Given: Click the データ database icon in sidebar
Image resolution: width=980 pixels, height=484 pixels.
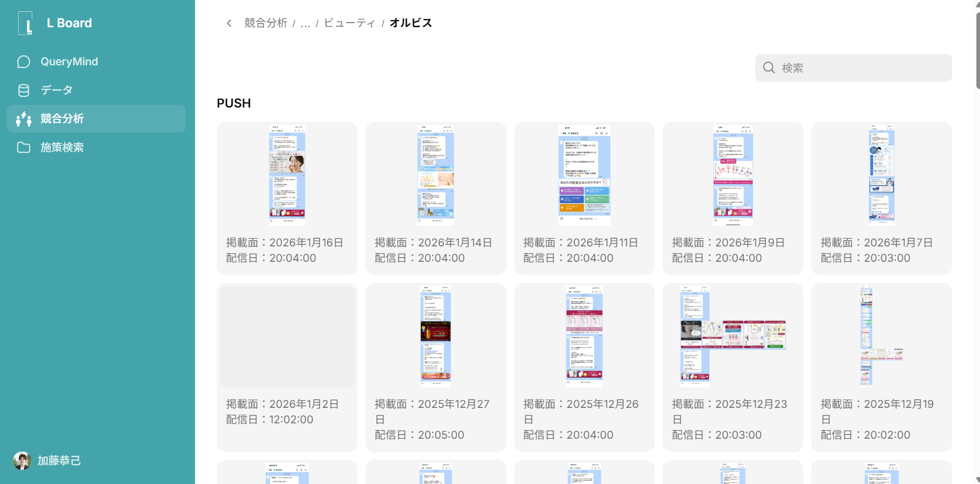Looking at the screenshot, I should pos(24,90).
